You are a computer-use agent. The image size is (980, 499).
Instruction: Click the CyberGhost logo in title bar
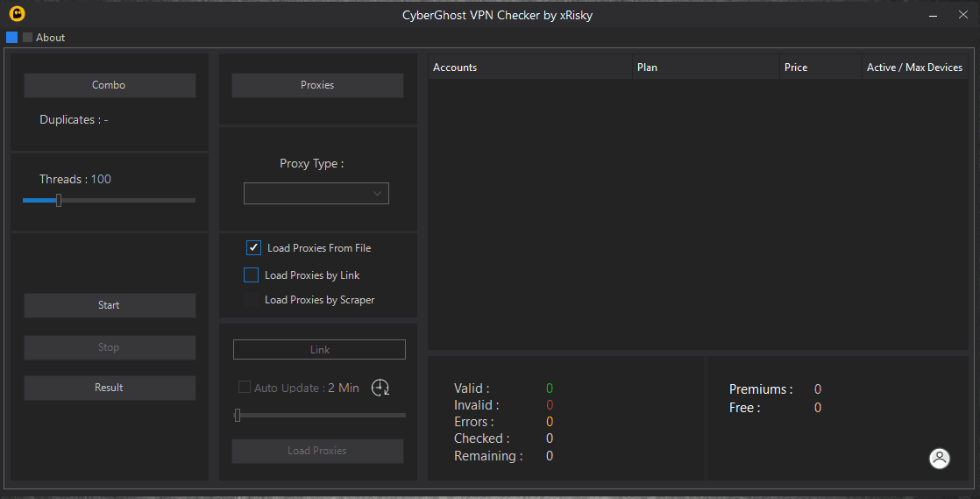pos(17,15)
